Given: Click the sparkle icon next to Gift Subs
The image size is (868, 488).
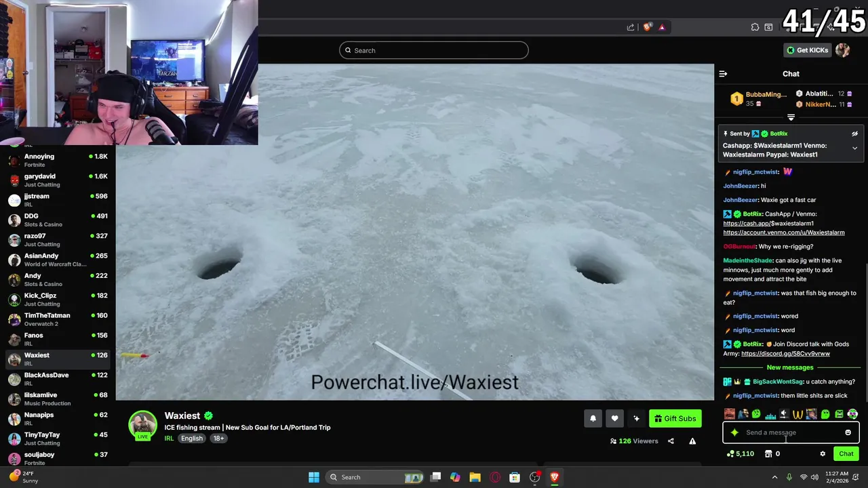Looking at the screenshot, I should [x=636, y=418].
